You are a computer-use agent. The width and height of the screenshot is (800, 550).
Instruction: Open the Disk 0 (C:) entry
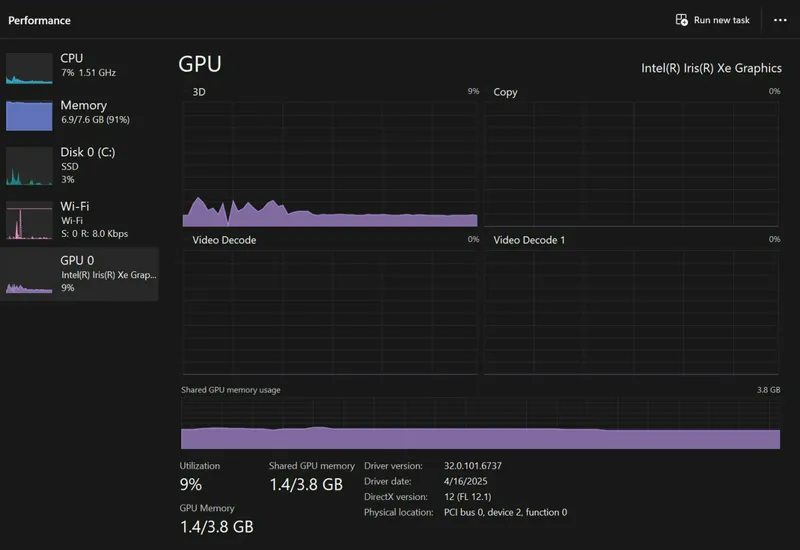[x=79, y=166]
